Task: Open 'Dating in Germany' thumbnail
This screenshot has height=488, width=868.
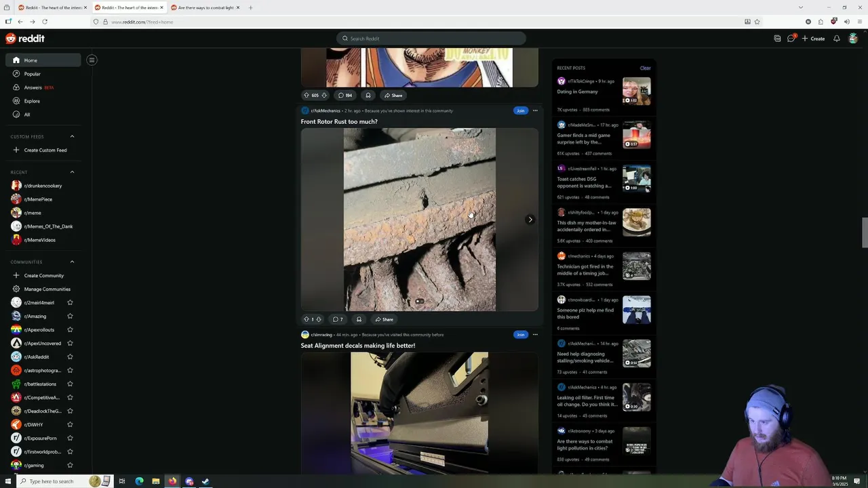Action: click(637, 91)
